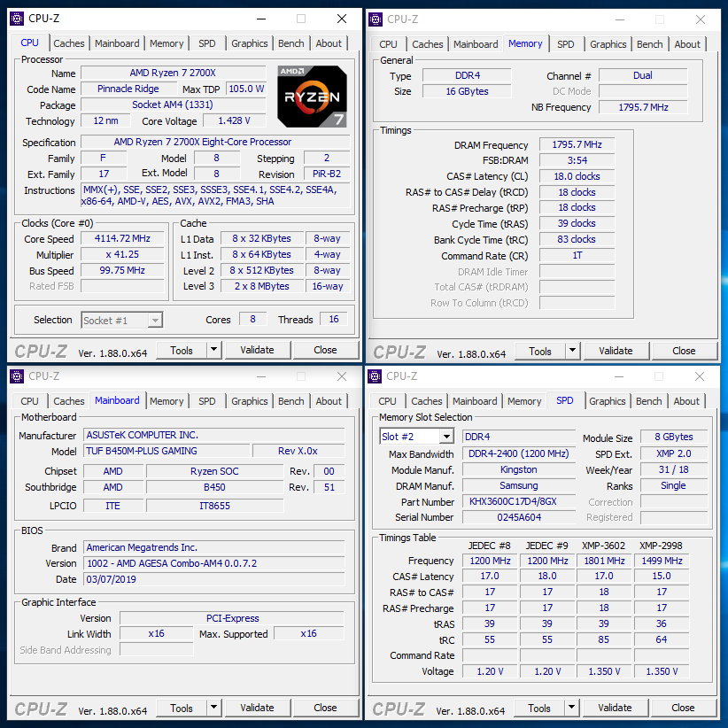
Task: Click Validate in the CPU window
Action: tap(257, 350)
